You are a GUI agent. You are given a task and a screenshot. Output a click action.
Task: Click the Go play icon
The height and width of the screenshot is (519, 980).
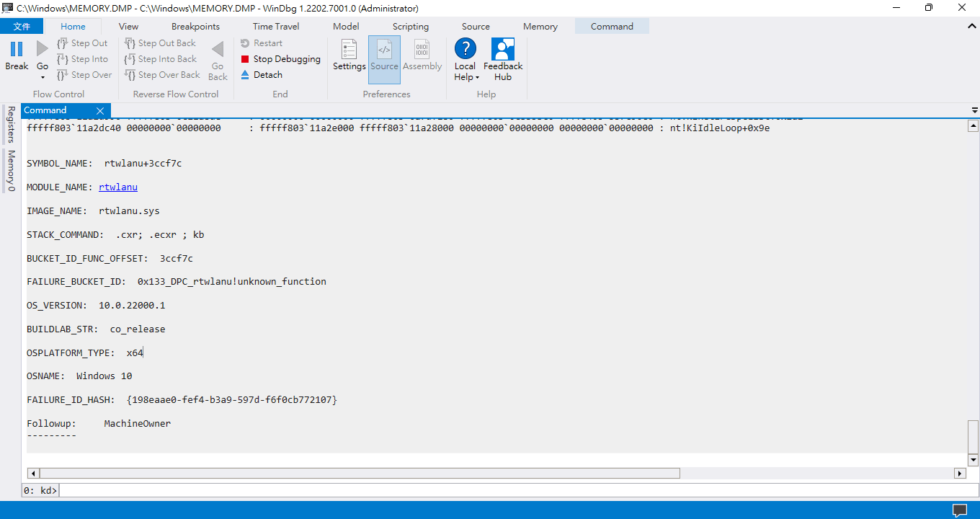tap(43, 49)
